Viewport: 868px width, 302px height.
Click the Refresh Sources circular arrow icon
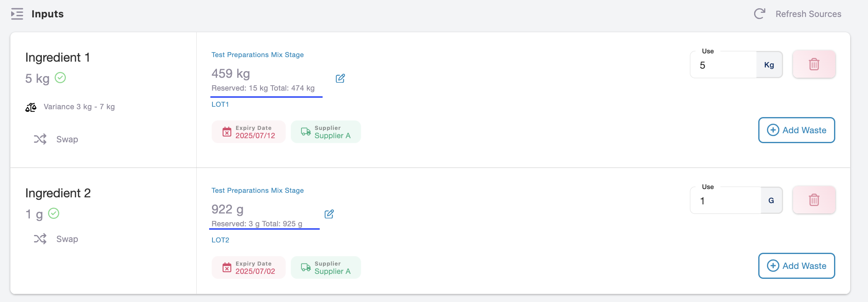click(x=759, y=14)
